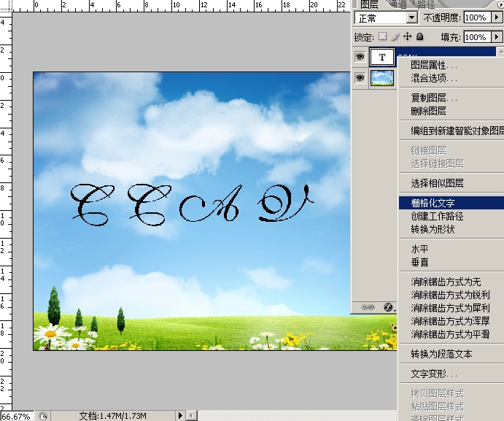
Task: Choose 垂直 orientation menu item
Action: tap(419, 262)
